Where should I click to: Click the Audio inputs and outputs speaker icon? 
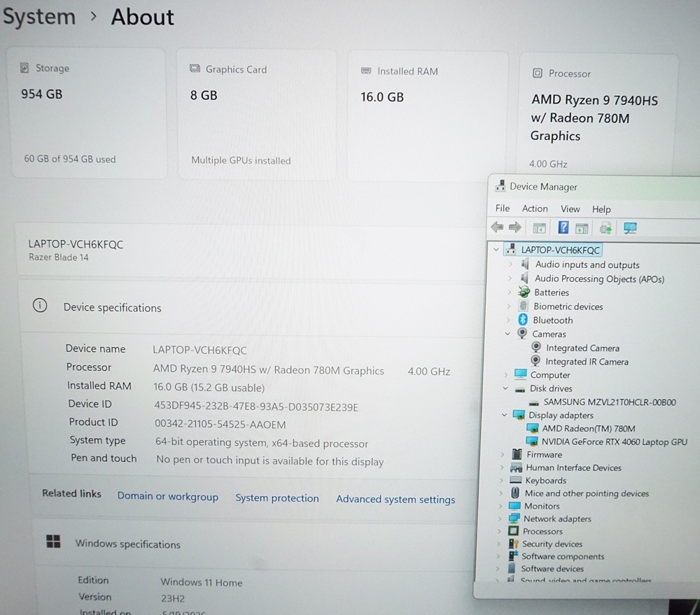526,264
